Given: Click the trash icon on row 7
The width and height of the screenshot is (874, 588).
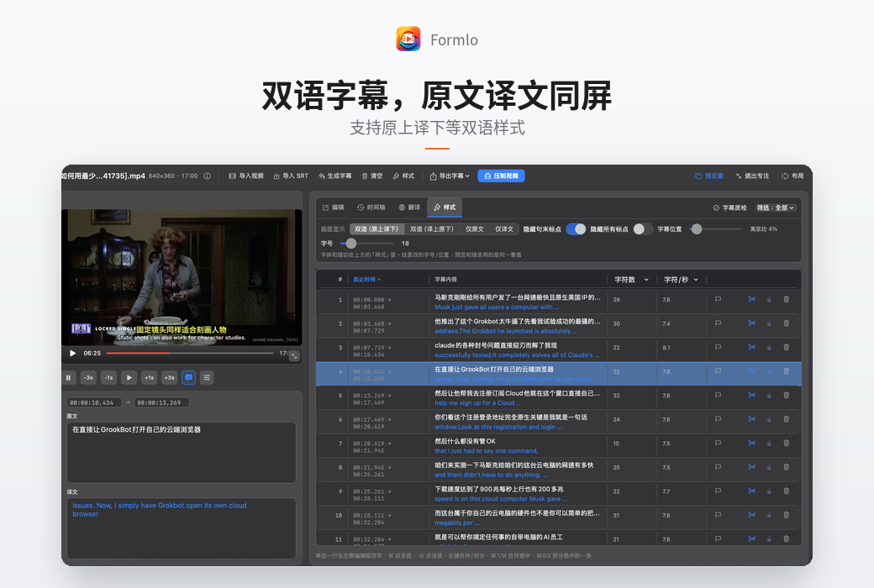Looking at the screenshot, I should click(x=787, y=443).
